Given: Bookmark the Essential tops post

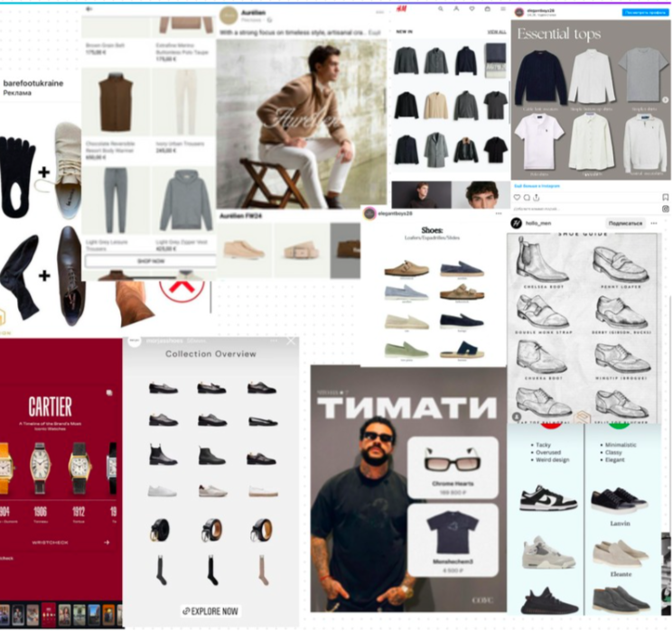Looking at the screenshot, I should (x=665, y=197).
